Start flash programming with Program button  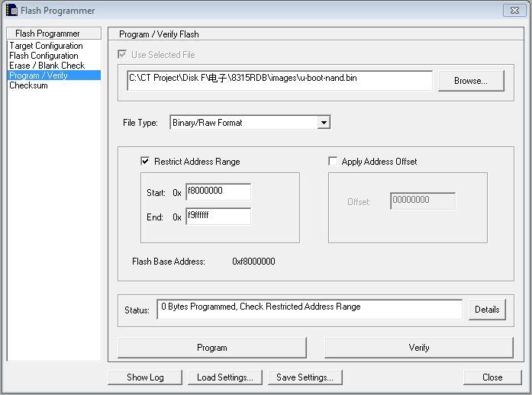212,348
